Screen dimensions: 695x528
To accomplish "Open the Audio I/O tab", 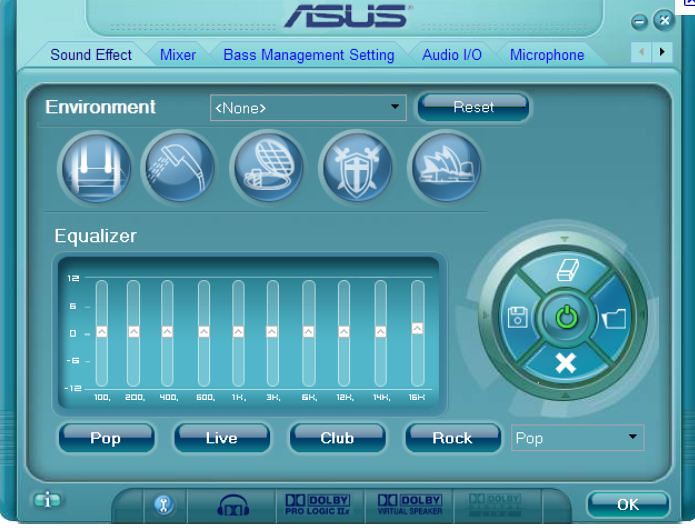I will point(452,55).
